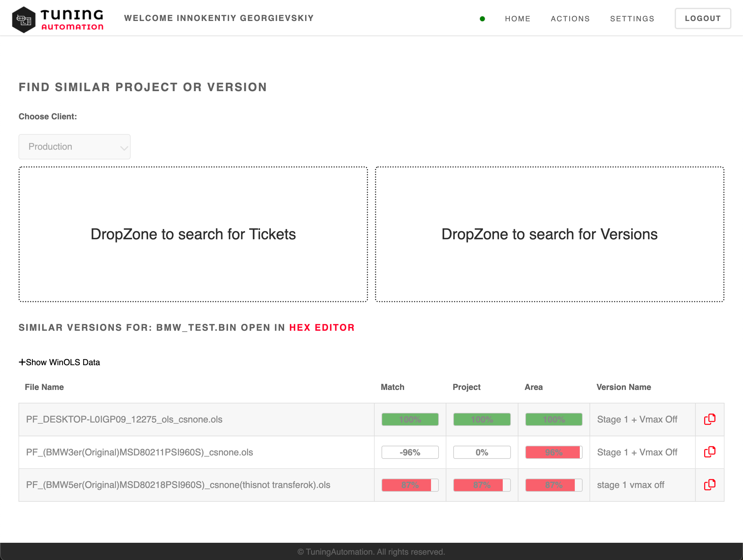
Task: Copy the BMW5er MSD80218PSI960S row version
Action: pos(709,485)
